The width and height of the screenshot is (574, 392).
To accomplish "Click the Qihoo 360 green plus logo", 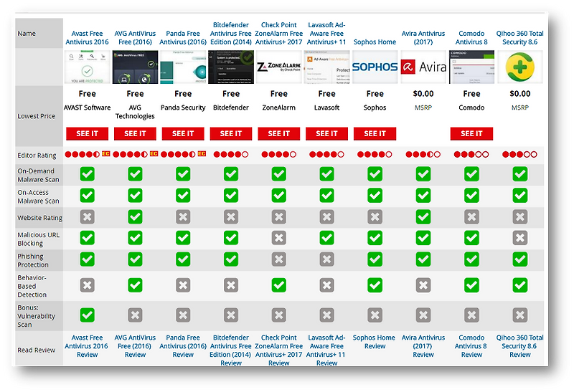I will pos(519,67).
